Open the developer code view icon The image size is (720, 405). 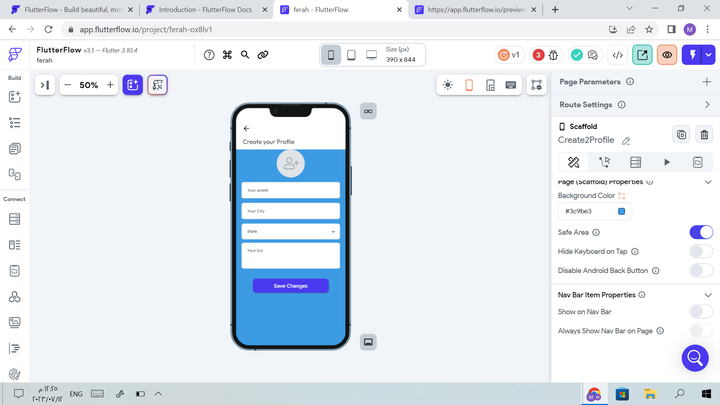click(618, 55)
